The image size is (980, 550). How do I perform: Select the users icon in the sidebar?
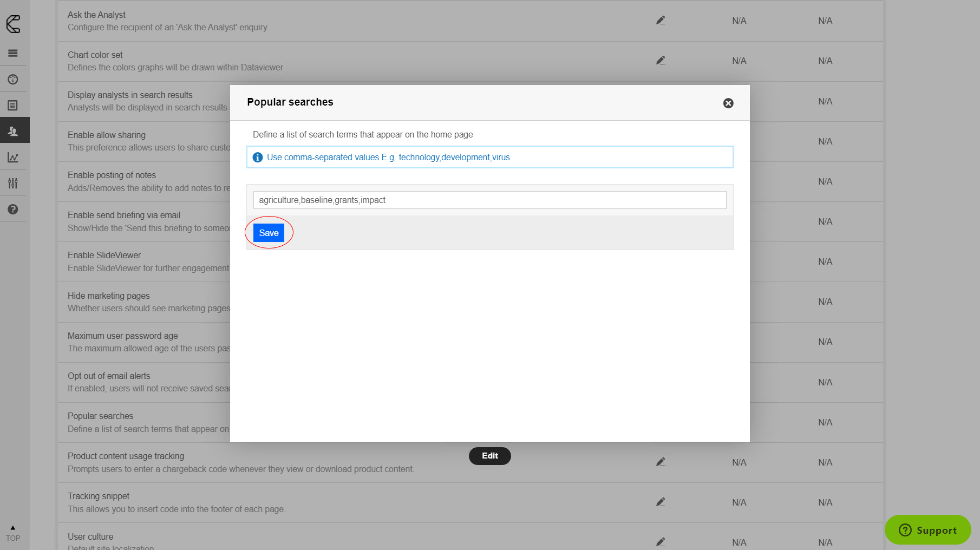[13, 131]
